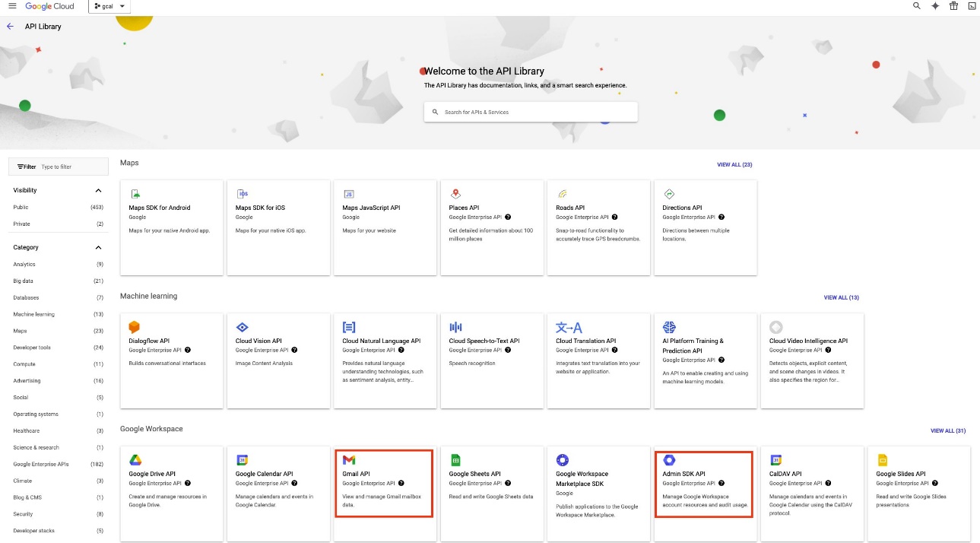
Task: Click the Cloud Speech-to-Text API icon
Action: pos(455,327)
